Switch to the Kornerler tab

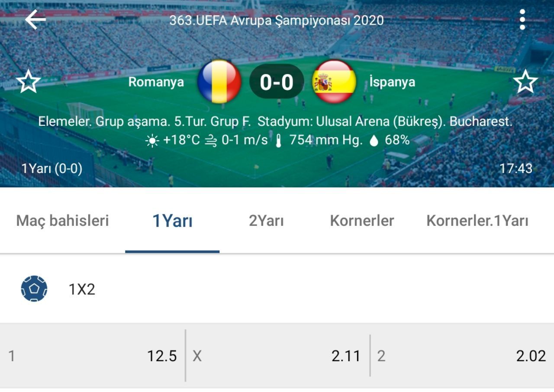(362, 221)
